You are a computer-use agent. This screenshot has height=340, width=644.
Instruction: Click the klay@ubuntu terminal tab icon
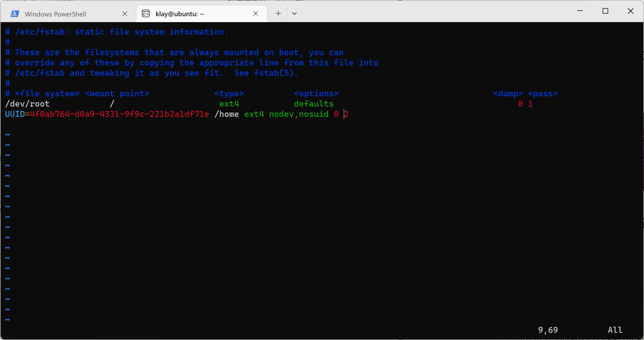146,14
